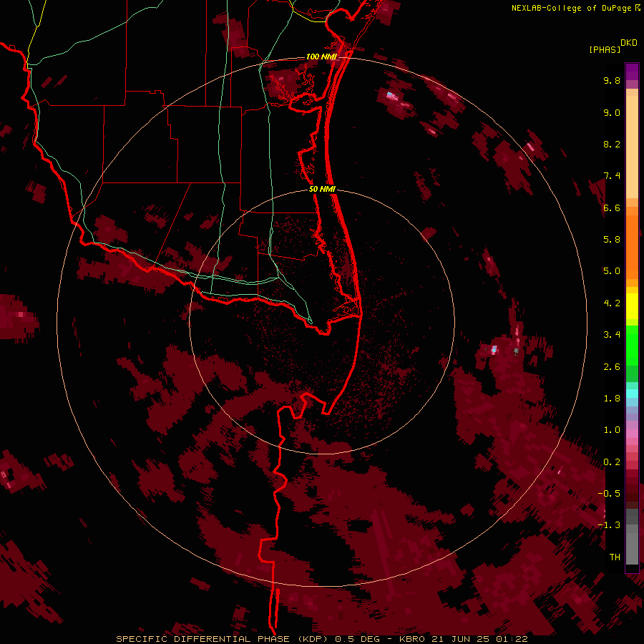Select the DKD units label above color bar
644x644 pixels.
(x=629, y=43)
